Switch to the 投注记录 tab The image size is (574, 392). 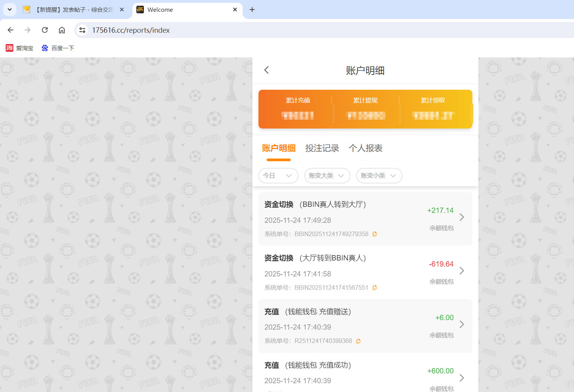pos(322,148)
